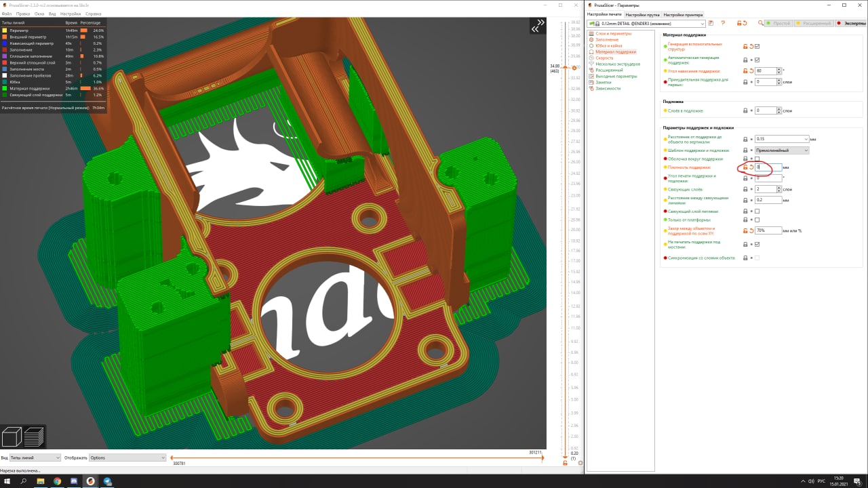Click the Зазор между объектом и поддержкой XY field

click(768, 230)
